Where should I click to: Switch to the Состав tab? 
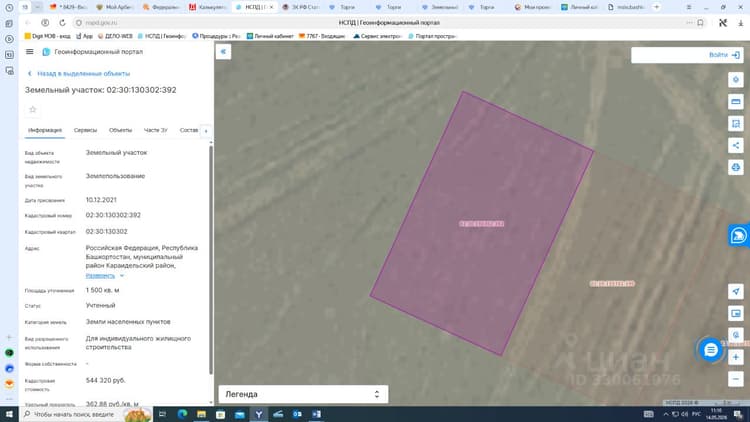point(189,130)
